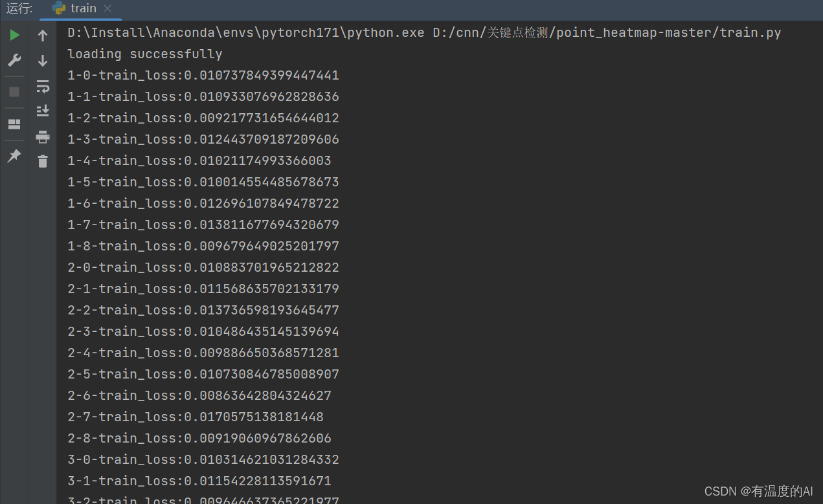The image size is (823, 504).
Task: Click the 1-0-train_loss output line
Action: pos(203,76)
